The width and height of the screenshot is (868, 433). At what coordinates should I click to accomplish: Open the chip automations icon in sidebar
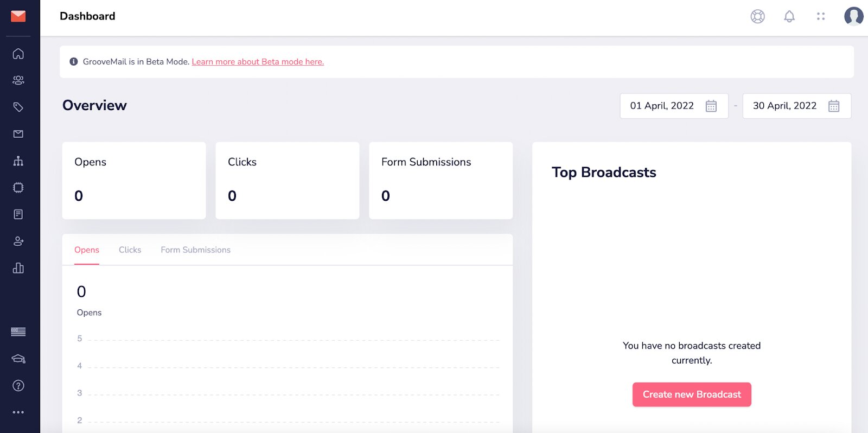pos(18,188)
